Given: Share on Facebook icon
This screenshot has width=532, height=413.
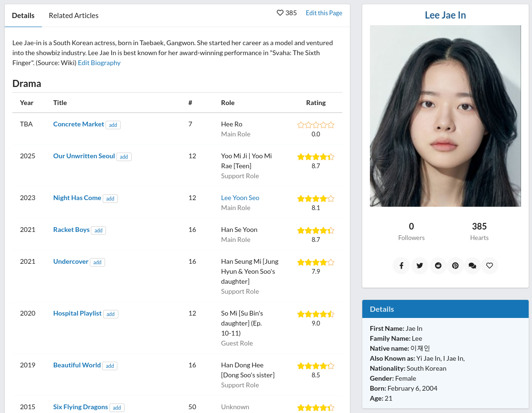Looking at the screenshot, I should pos(401,266).
